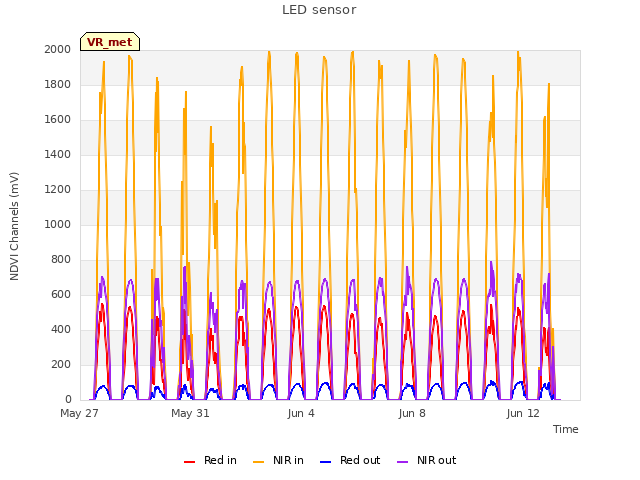Click the May 27 x-axis tick label

tap(79, 413)
